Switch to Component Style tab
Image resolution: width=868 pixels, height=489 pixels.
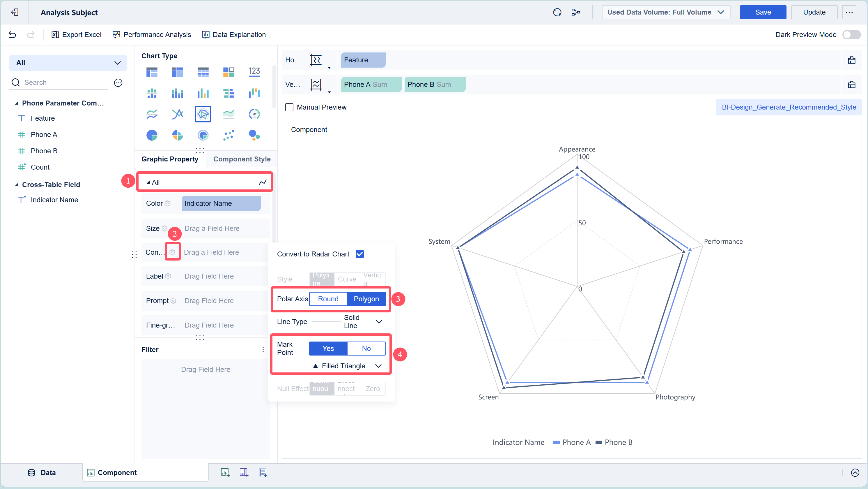tap(242, 159)
